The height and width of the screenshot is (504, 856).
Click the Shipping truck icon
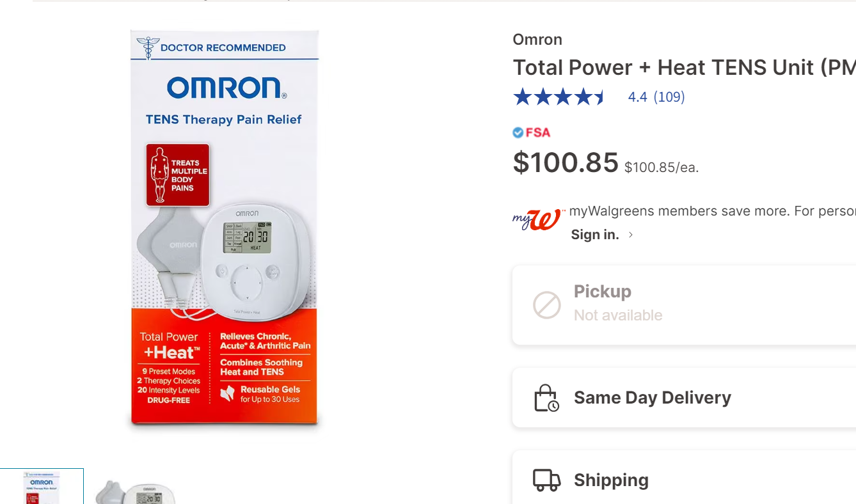point(545,480)
